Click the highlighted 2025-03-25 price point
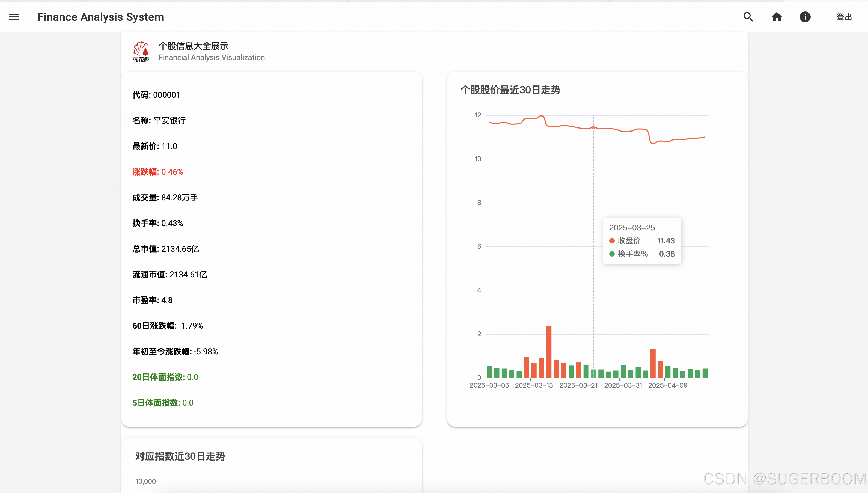The width and height of the screenshot is (868, 493). pos(593,128)
